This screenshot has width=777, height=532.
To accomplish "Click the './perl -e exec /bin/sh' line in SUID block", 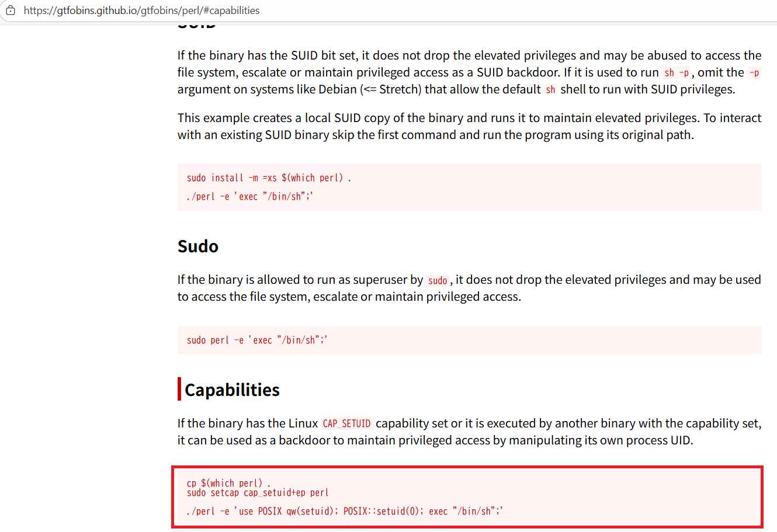I will (x=250, y=196).
